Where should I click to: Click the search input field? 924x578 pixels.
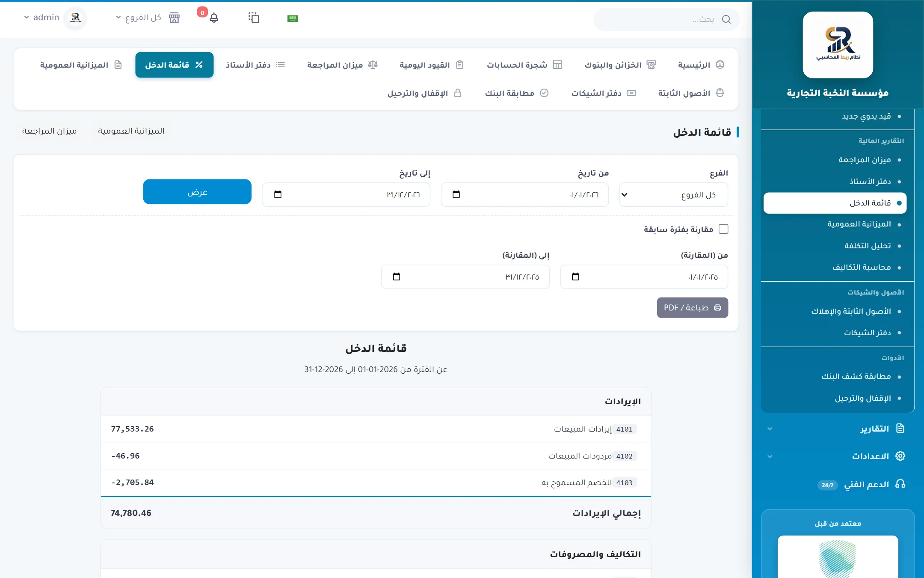pyautogui.click(x=666, y=19)
